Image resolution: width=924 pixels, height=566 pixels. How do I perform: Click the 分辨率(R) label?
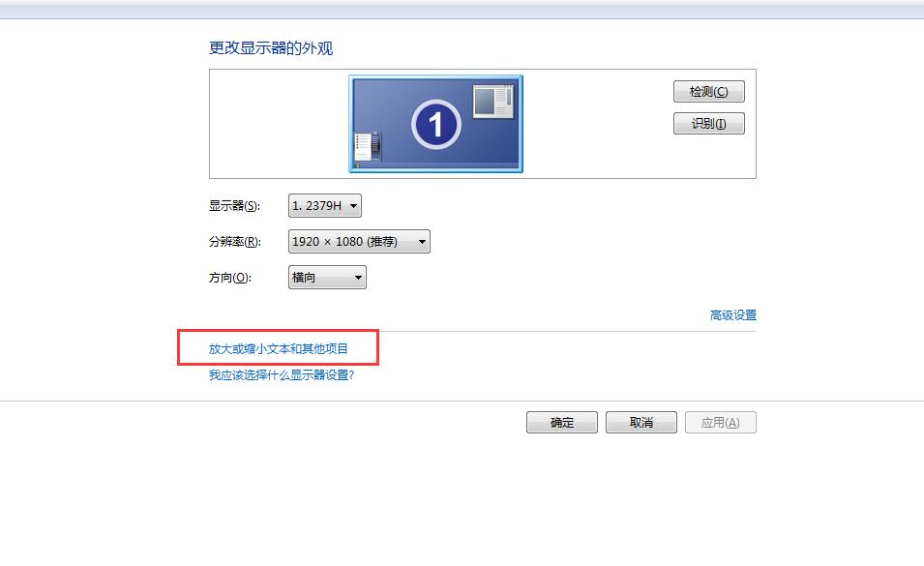click(234, 242)
